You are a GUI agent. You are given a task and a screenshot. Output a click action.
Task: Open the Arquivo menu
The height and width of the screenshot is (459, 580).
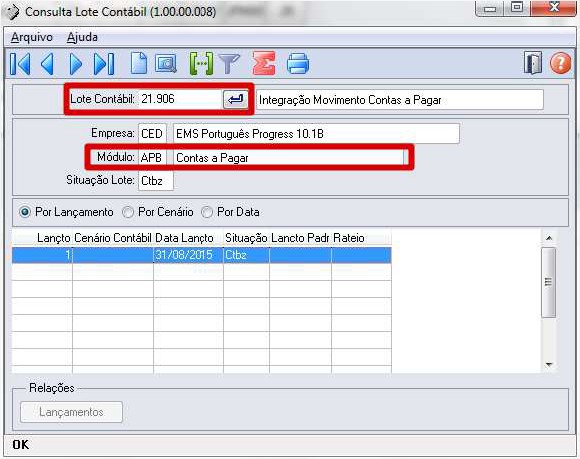(x=32, y=37)
